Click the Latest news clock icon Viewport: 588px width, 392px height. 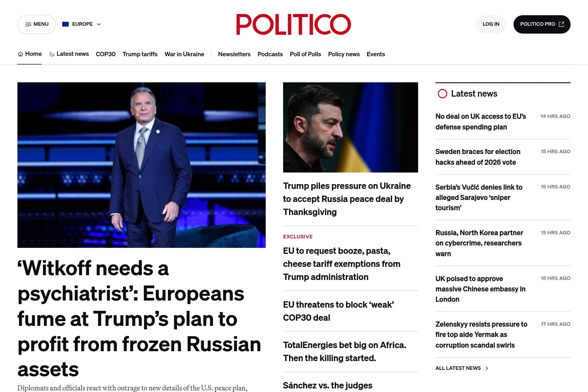tap(51, 54)
